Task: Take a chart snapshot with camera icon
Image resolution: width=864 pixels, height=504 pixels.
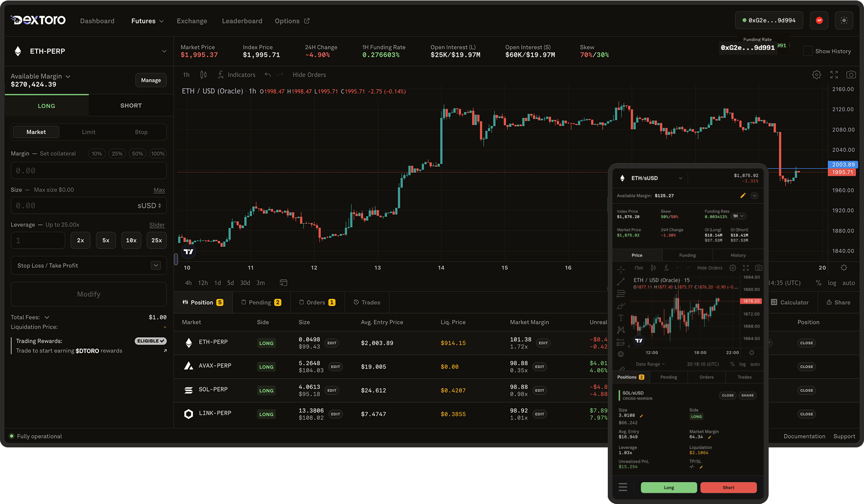Action: (851, 75)
